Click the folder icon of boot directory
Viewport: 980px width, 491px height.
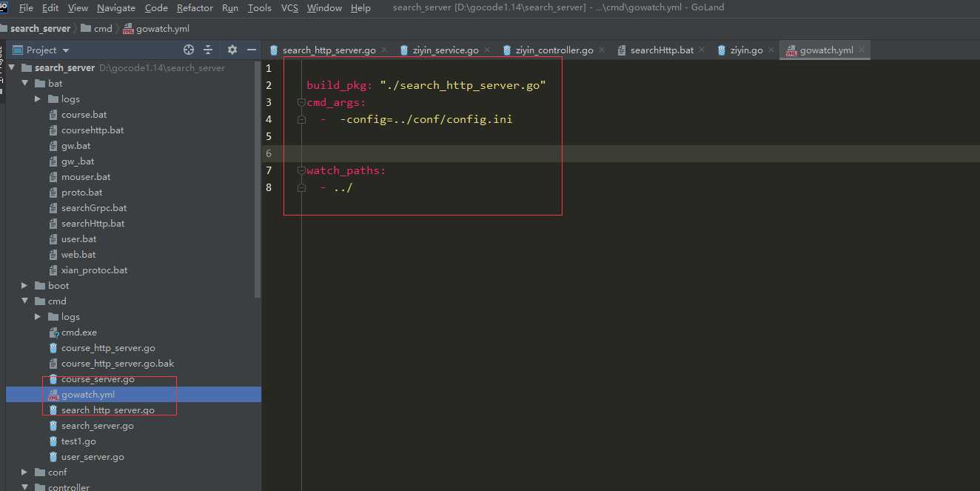point(39,286)
